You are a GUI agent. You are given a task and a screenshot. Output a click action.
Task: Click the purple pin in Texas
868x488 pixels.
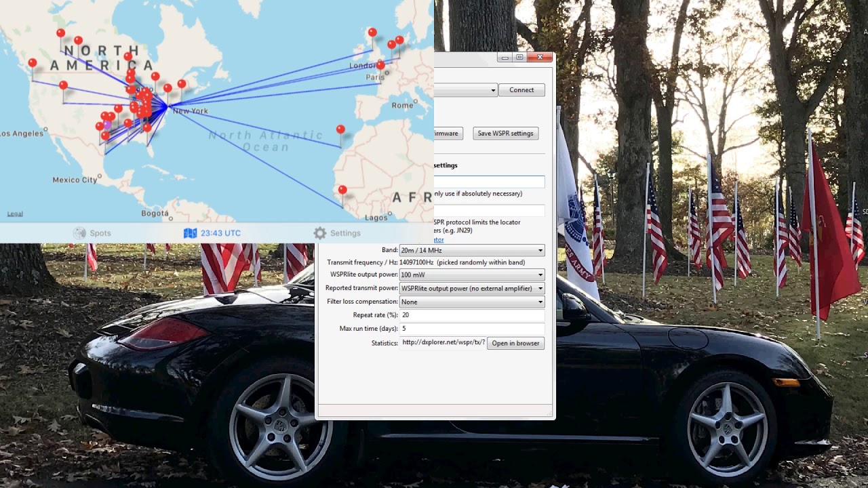click(107, 125)
